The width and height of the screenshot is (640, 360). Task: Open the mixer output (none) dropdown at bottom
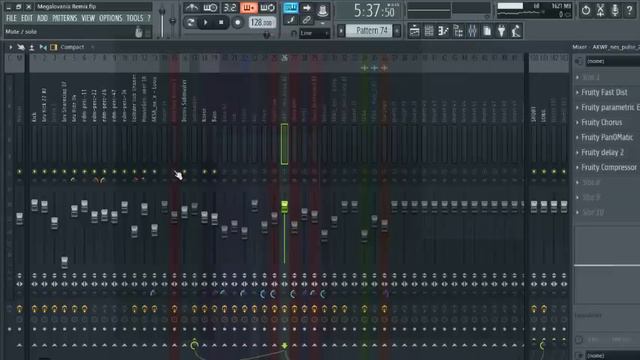[x=612, y=356]
